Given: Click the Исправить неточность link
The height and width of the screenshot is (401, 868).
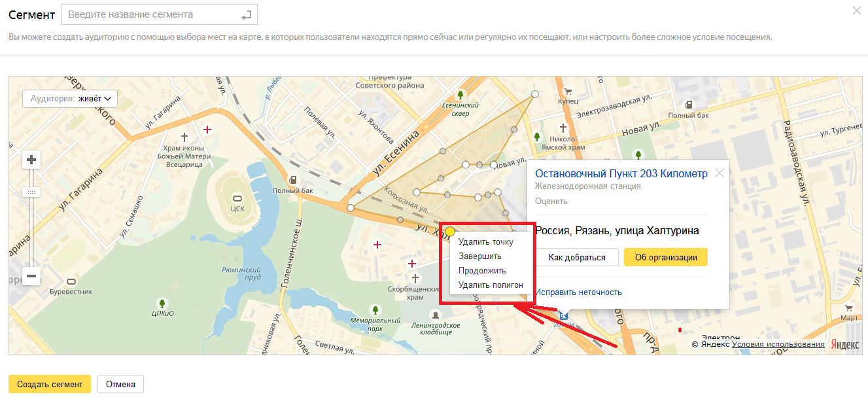Looking at the screenshot, I should 578,292.
